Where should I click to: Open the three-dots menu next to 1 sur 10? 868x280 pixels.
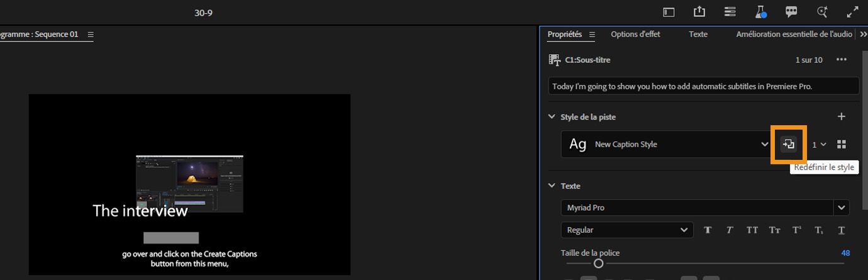(x=842, y=60)
